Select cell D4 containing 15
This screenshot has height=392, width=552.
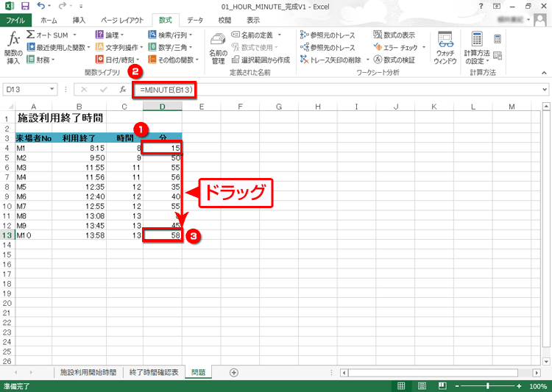[x=163, y=148]
